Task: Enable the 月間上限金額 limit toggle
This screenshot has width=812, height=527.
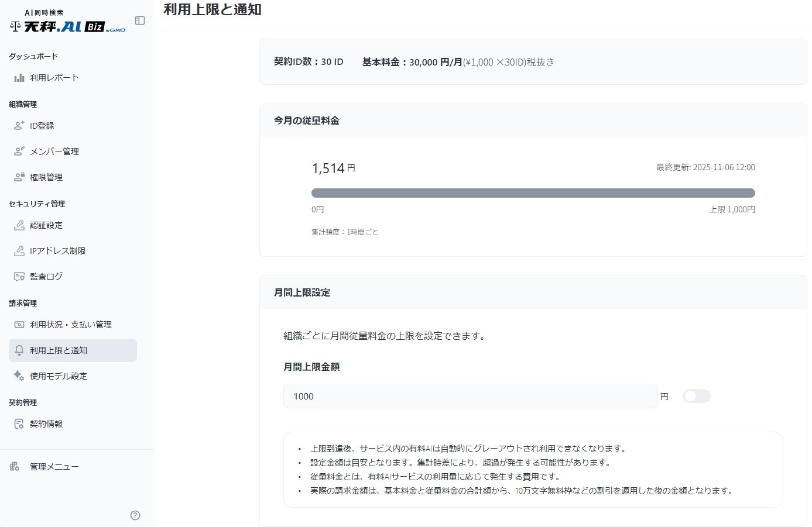Action: click(x=696, y=396)
